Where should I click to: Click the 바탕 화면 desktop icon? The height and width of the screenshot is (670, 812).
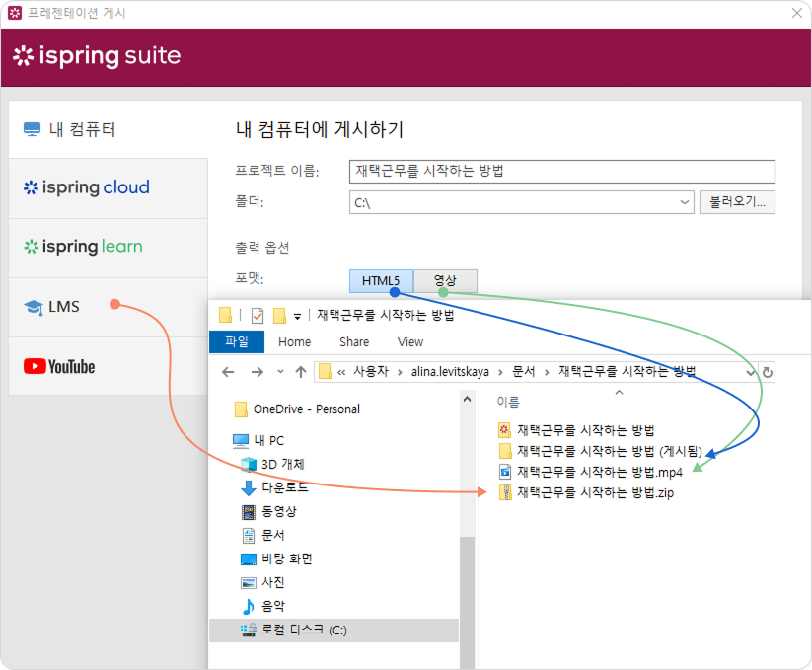pyautogui.click(x=249, y=559)
